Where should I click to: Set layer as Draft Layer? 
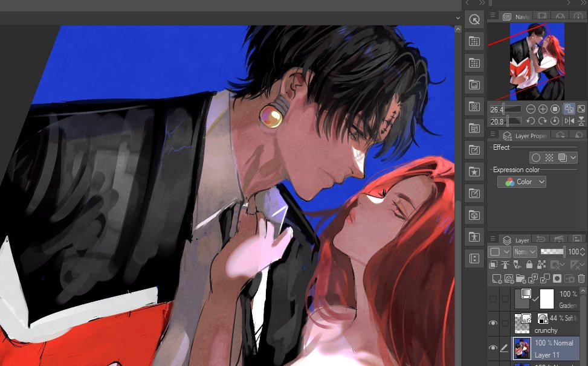tap(517, 265)
